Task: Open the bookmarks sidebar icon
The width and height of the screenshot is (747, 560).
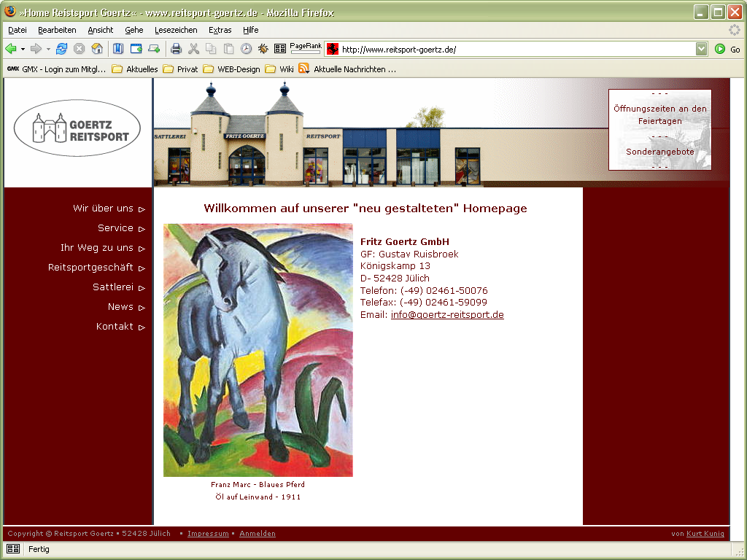Action: 118,49
